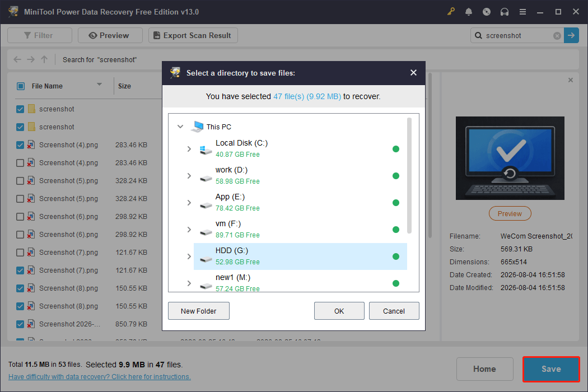Click the key register icon in title bar

[x=451, y=12]
